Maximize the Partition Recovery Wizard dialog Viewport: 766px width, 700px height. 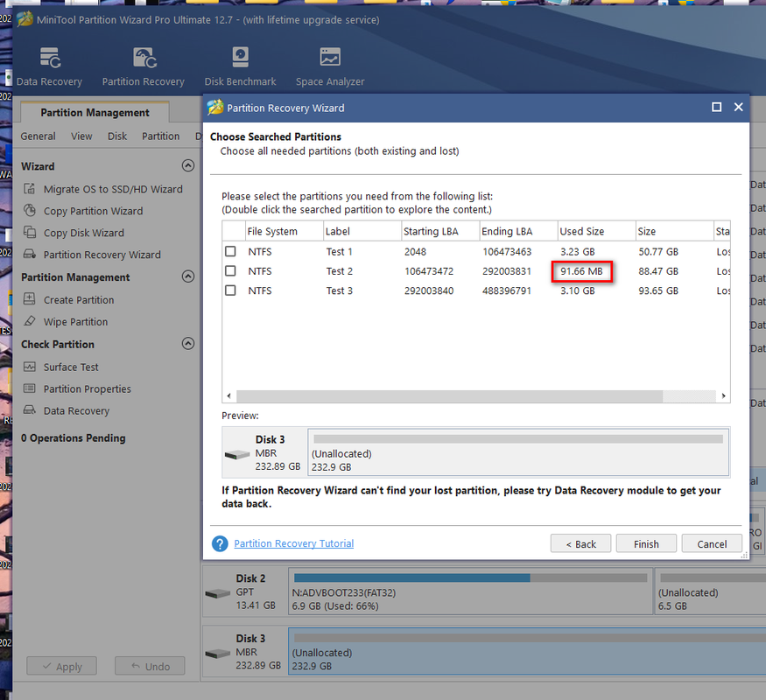(x=717, y=107)
